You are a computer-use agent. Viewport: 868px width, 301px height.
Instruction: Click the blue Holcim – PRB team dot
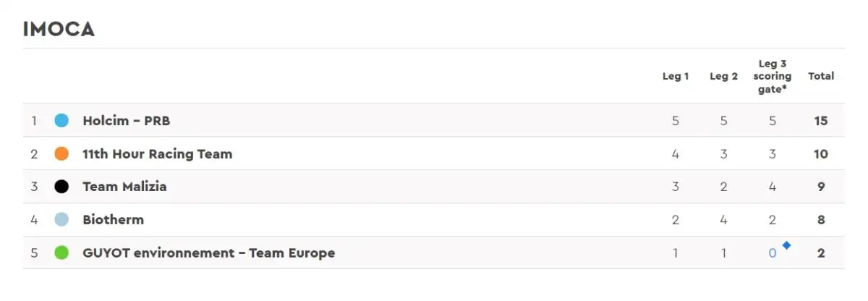[x=61, y=120]
